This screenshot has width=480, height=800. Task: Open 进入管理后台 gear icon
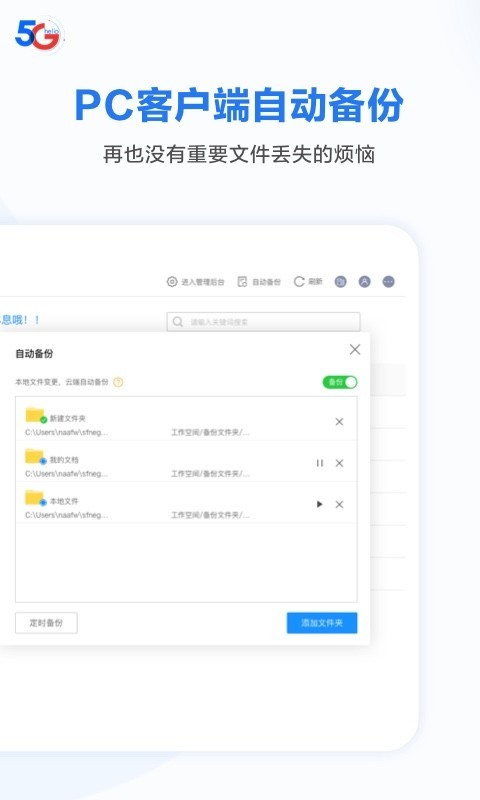(172, 282)
